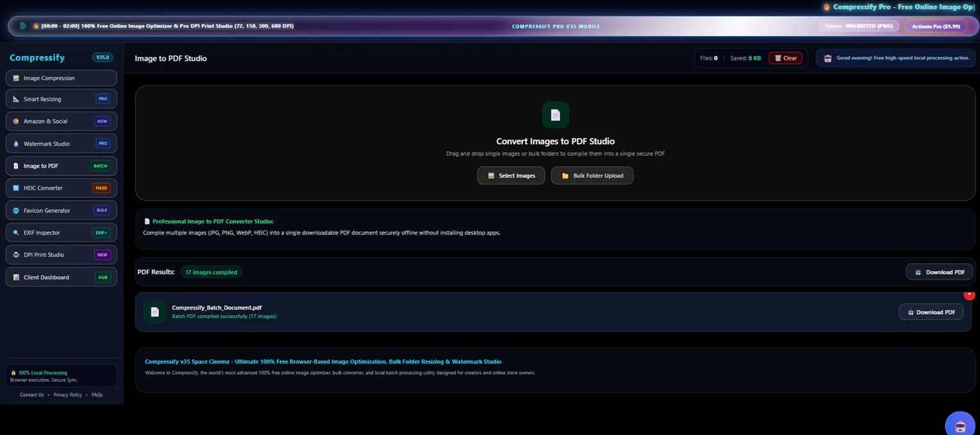Click the Tokens UNLIMITED (PRO) pill

859,26
